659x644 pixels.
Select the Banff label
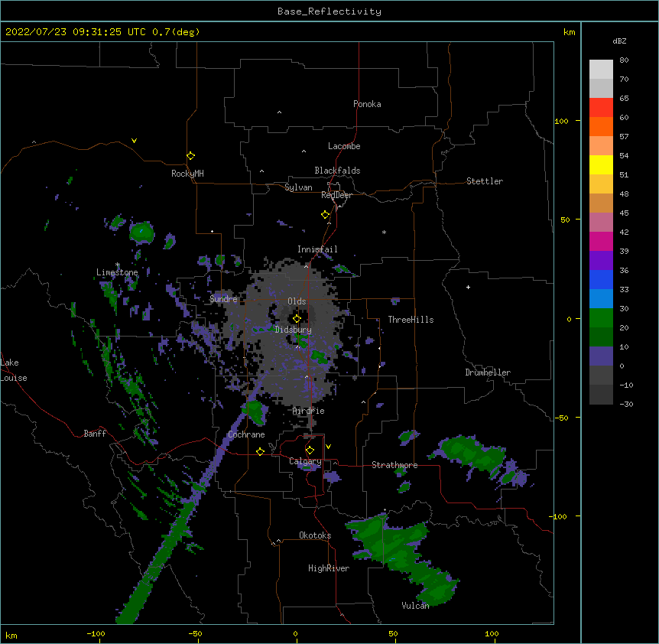tap(95, 434)
